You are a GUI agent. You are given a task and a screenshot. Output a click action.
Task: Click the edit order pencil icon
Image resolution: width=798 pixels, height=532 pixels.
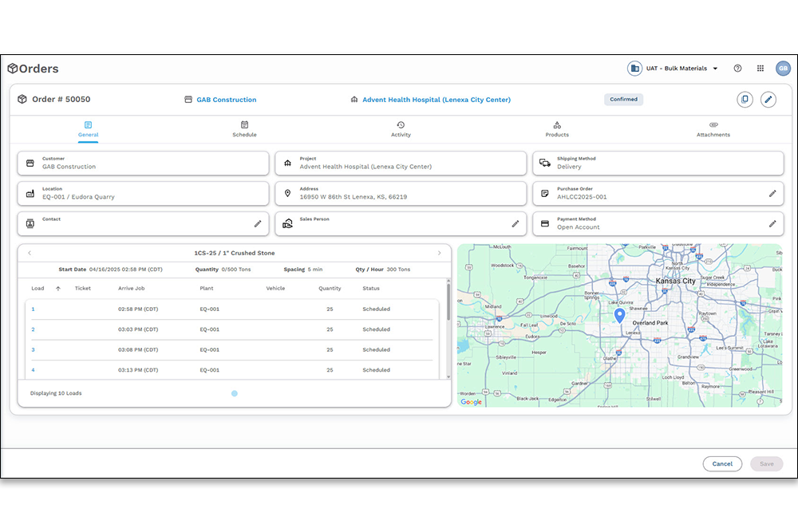(x=768, y=100)
